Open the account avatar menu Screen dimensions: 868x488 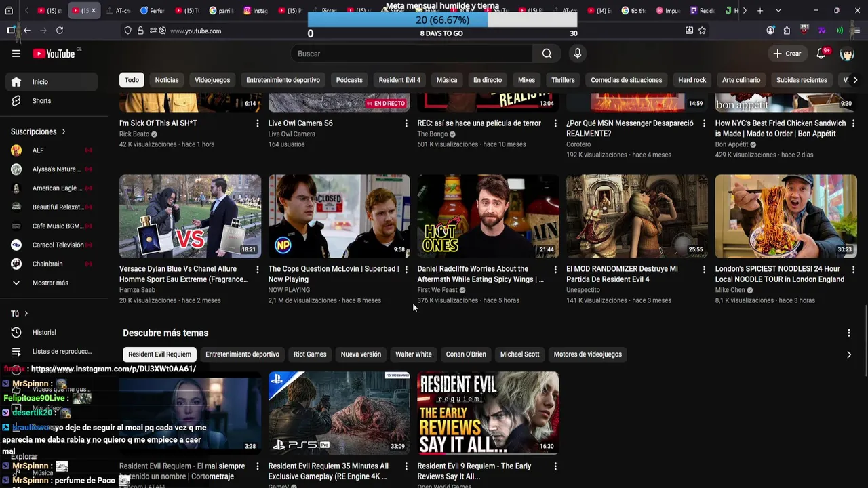[847, 54]
